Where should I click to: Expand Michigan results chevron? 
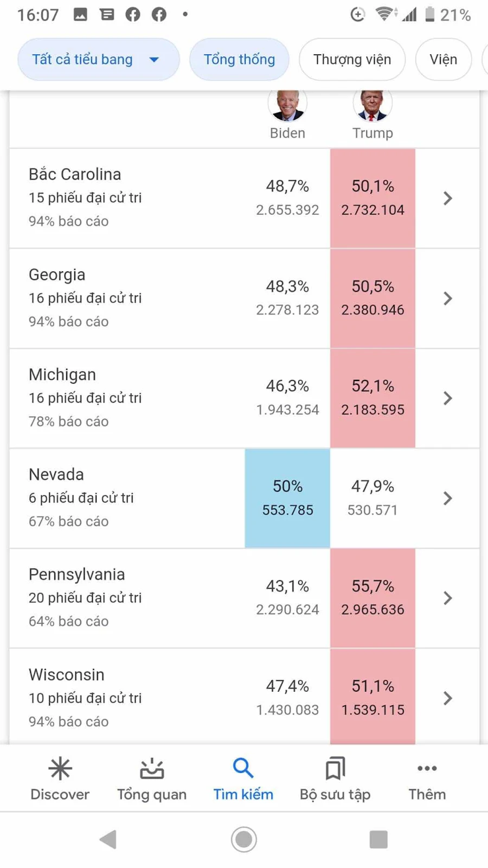pos(447,398)
